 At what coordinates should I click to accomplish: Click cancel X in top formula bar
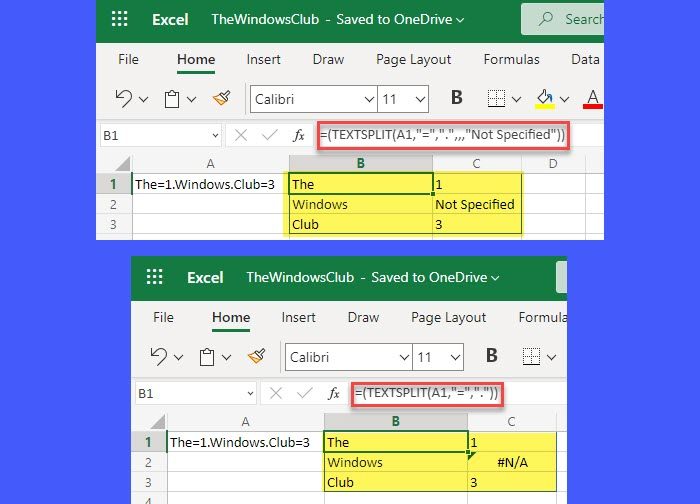coord(241,135)
